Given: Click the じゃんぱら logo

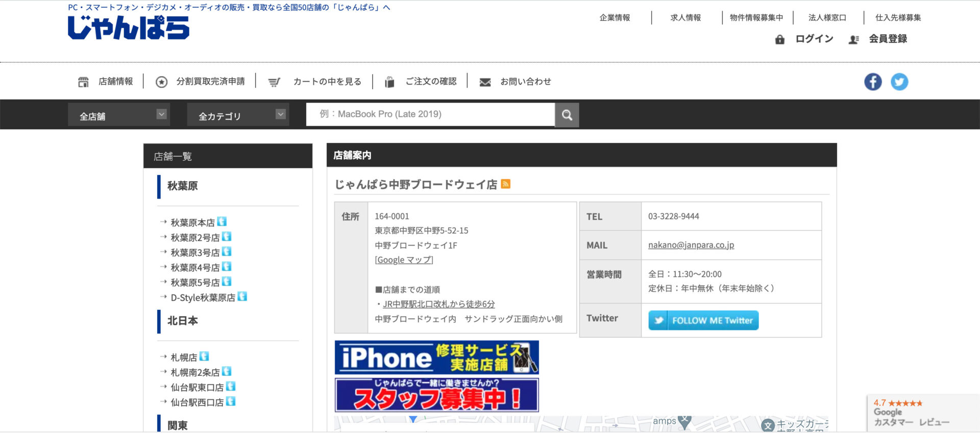Looking at the screenshot, I should pos(129,28).
